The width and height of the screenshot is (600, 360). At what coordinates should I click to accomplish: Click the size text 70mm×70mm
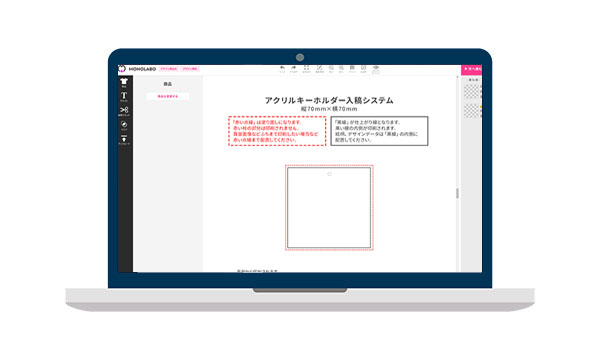pos(329,109)
